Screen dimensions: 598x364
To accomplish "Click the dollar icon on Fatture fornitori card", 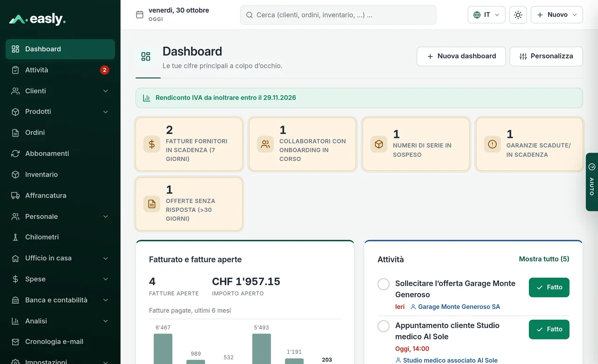I will [x=152, y=145].
